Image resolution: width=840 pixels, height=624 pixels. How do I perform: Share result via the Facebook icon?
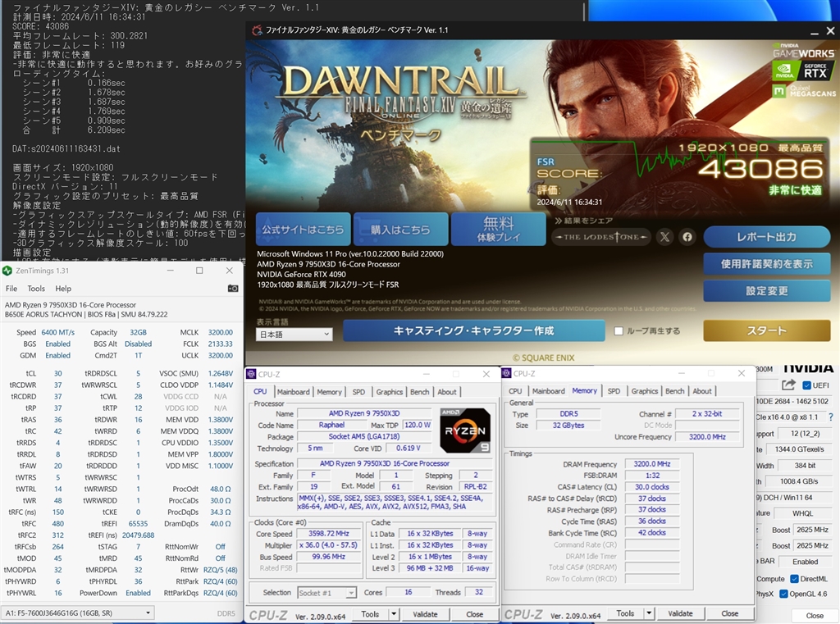click(687, 237)
